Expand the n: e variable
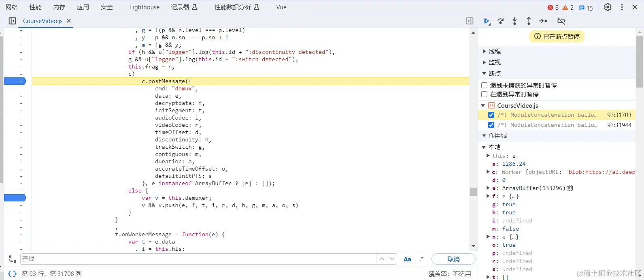This screenshot has height=280, width=644. [488, 237]
